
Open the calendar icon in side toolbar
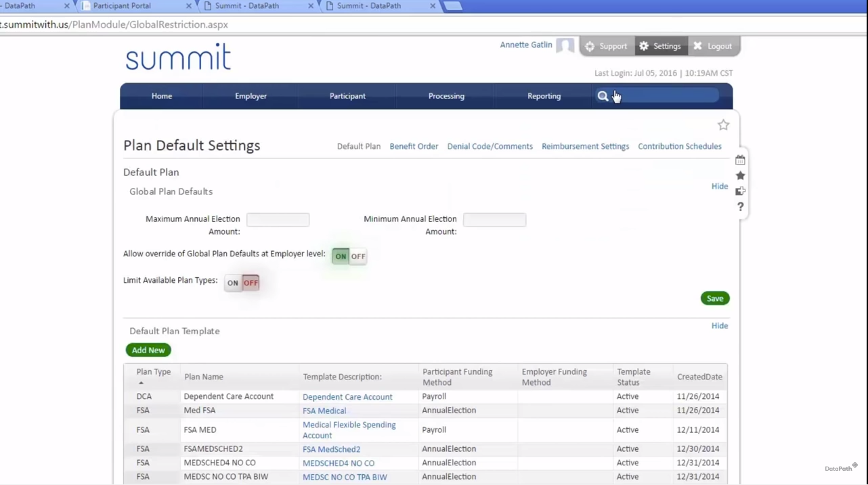(x=740, y=160)
